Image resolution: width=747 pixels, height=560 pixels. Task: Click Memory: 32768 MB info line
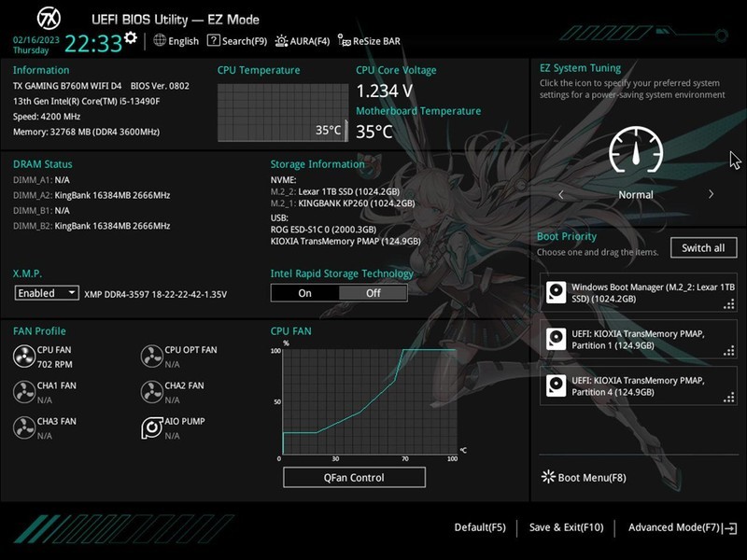[x=86, y=132]
